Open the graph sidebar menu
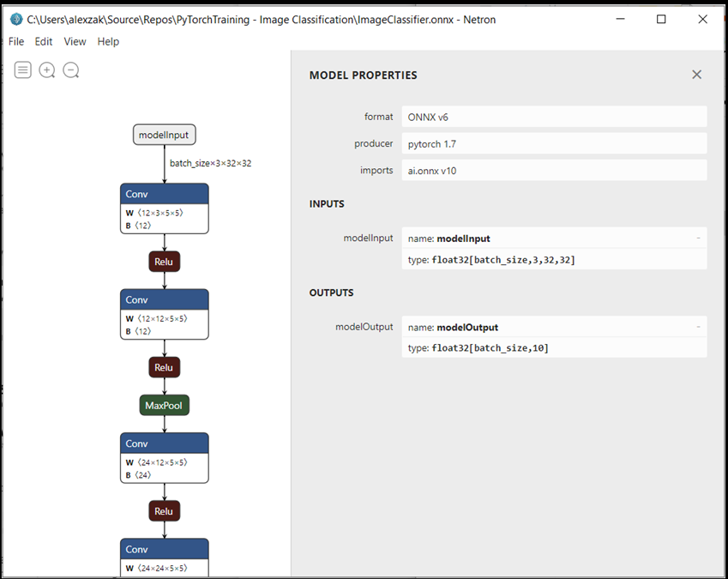Screen dimensions: 728x579 (x=22, y=69)
